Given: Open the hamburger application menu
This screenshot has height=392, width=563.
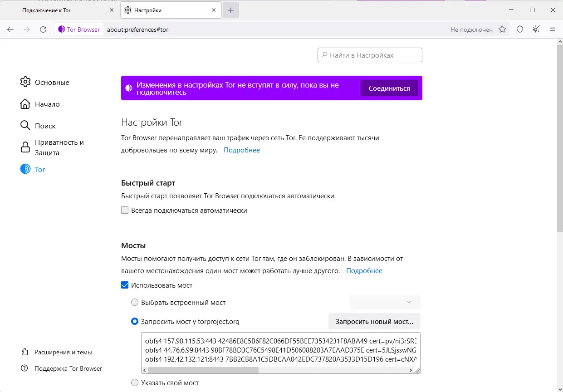Looking at the screenshot, I should click(553, 29).
